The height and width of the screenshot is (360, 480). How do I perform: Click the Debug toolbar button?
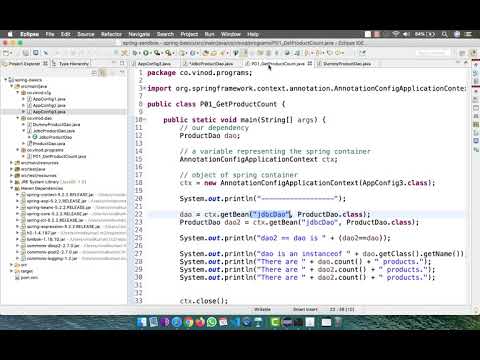(x=135, y=53)
